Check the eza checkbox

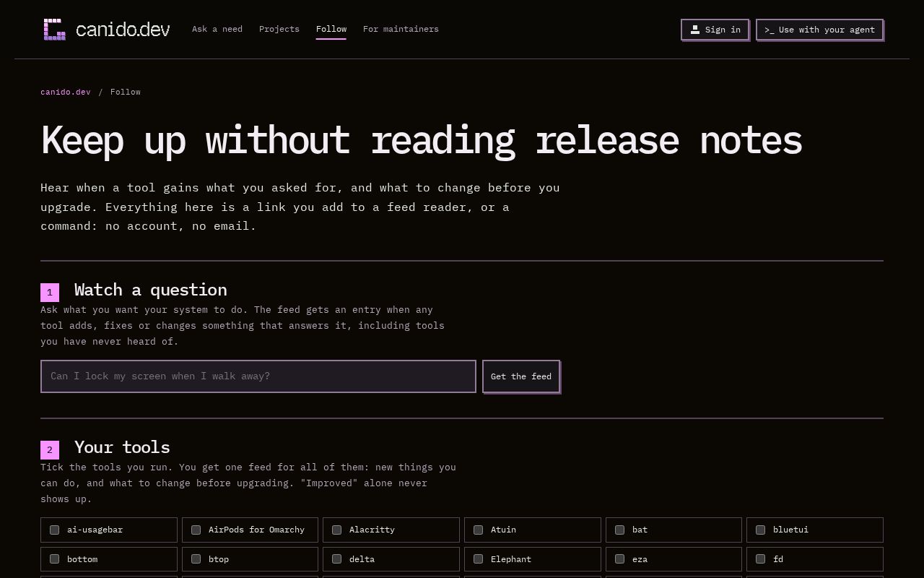pos(619,559)
